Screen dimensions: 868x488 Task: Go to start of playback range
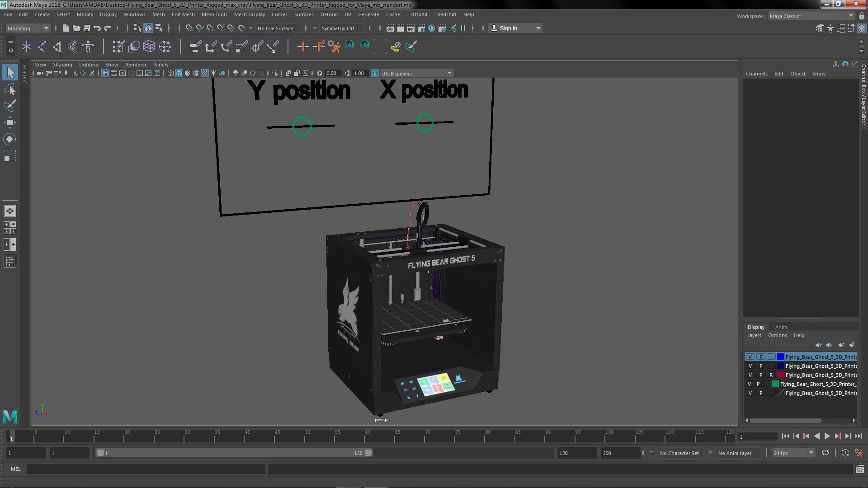785,436
